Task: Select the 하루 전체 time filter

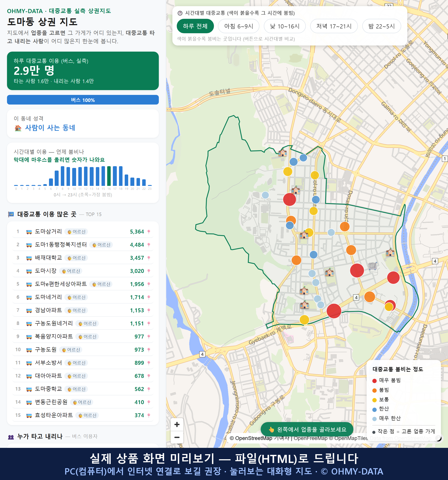Action: click(x=195, y=26)
